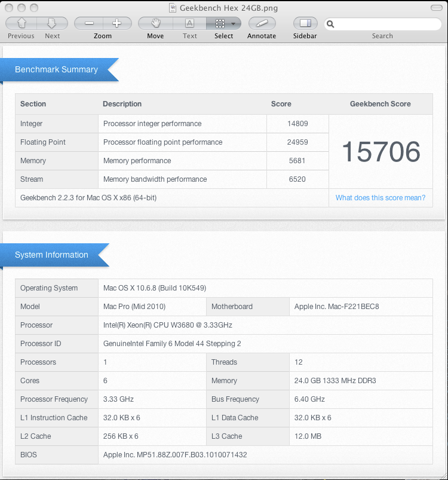This screenshot has width=448, height=480.
Task: Click the 'Geekbench 2.2.3 for Mac OS X' text
Action: [88, 198]
